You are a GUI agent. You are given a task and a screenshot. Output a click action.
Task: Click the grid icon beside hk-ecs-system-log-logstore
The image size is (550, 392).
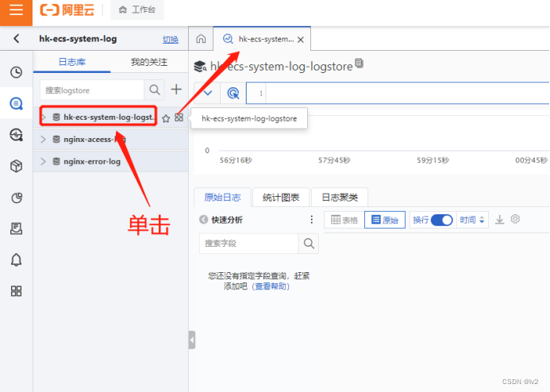click(x=179, y=117)
